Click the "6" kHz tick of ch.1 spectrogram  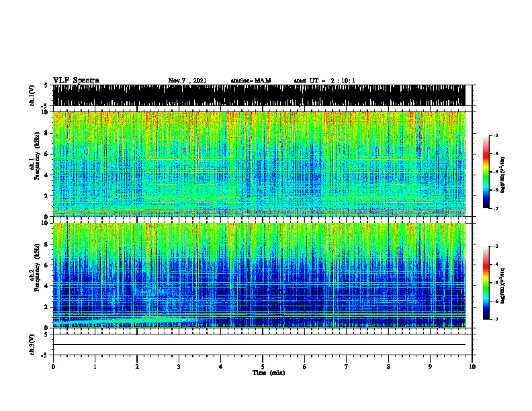(48, 154)
